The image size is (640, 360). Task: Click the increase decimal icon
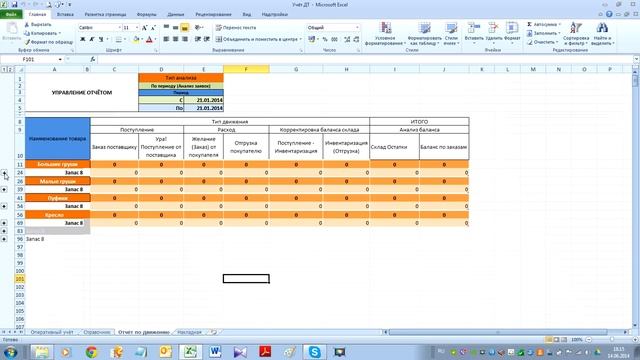point(347,39)
